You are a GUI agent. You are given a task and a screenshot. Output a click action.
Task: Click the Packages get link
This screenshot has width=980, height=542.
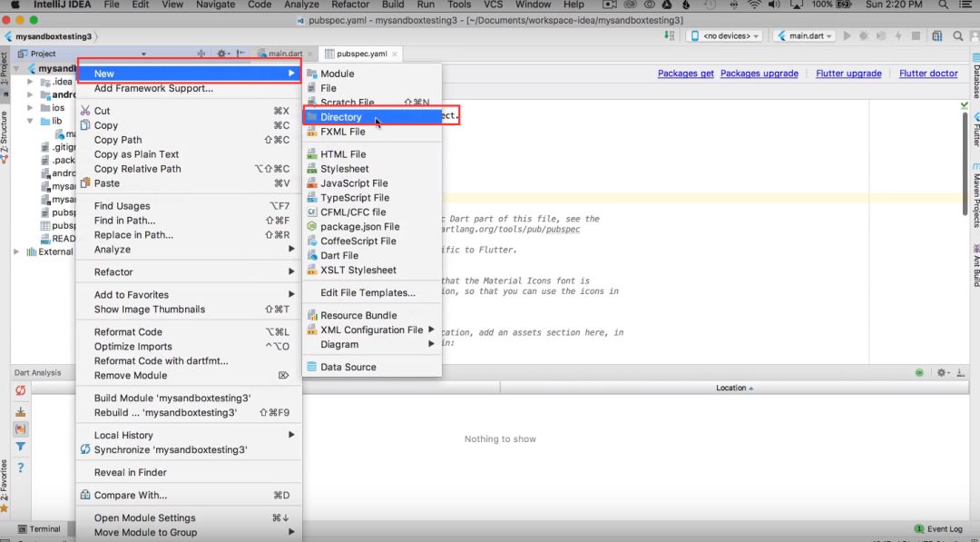tap(686, 74)
